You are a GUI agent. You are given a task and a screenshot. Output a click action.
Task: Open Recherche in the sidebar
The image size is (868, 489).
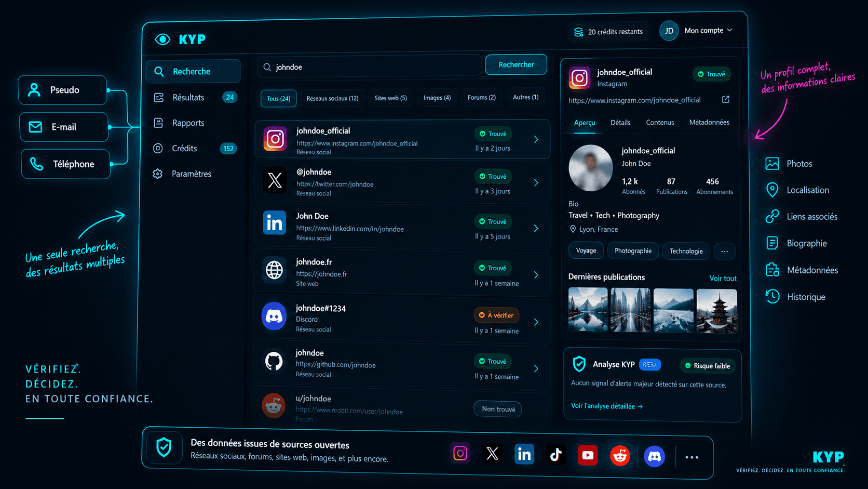(193, 71)
